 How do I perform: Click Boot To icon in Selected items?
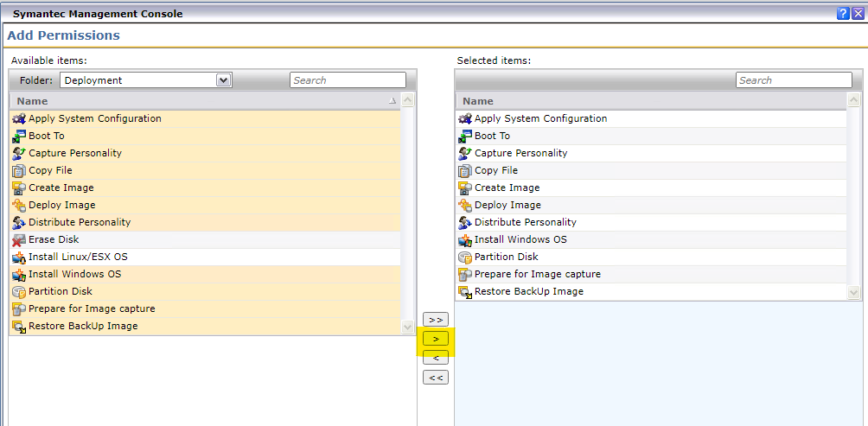pos(465,136)
